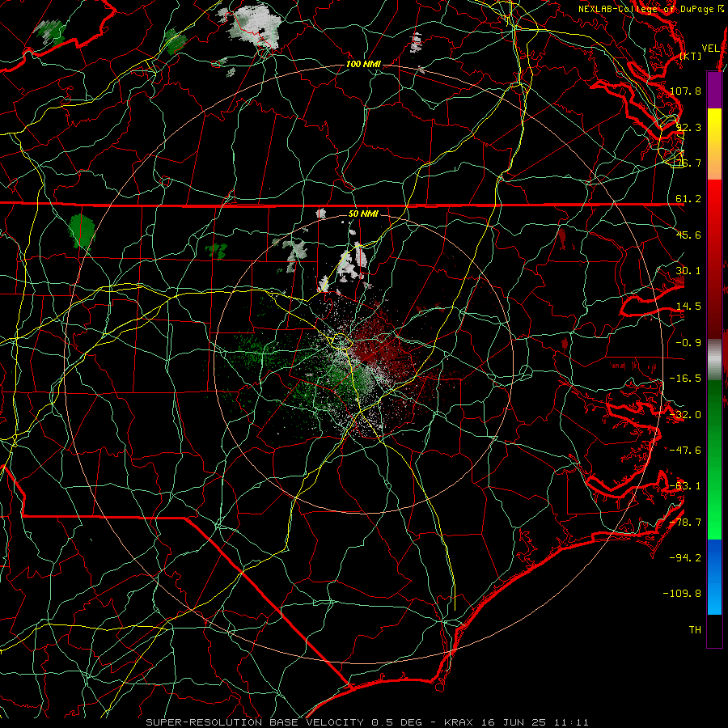728x728 pixels.
Task: Click the VEL legend heading
Action: [710, 49]
